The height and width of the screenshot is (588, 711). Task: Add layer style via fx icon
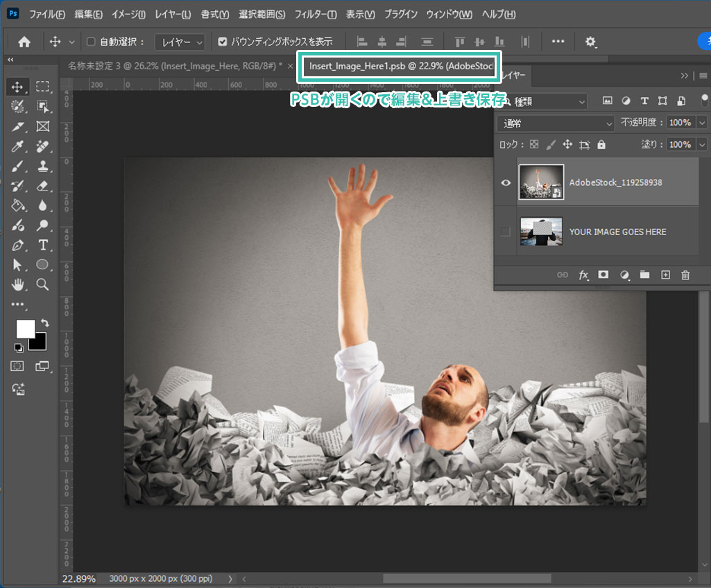[583, 275]
